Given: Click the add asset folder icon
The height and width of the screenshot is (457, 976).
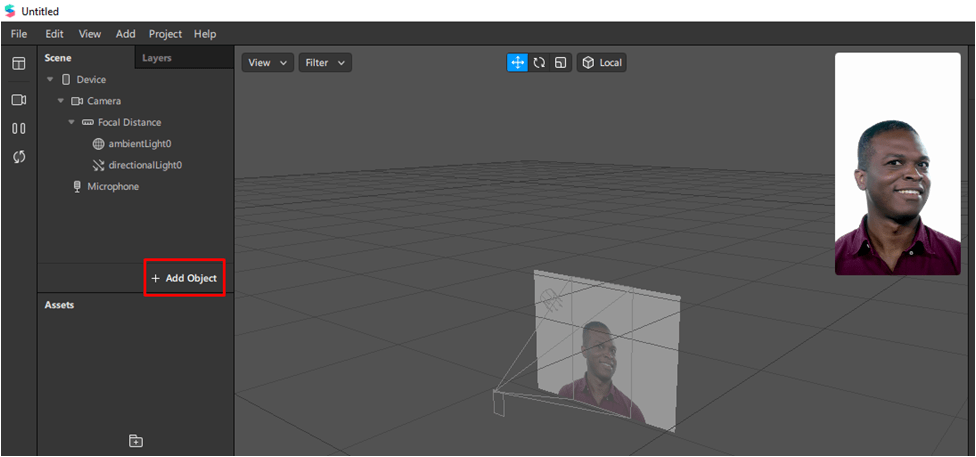Looking at the screenshot, I should [x=136, y=441].
